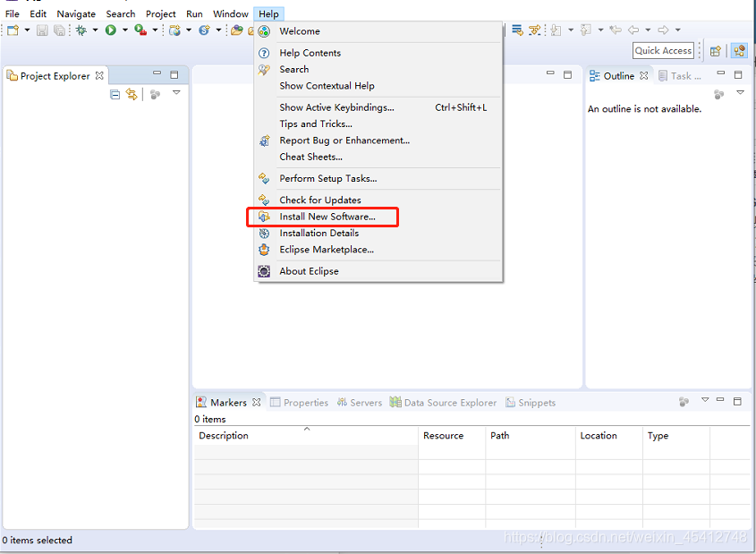756x554 pixels.
Task: Click the New wizard toolbar icon
Action: click(13, 30)
